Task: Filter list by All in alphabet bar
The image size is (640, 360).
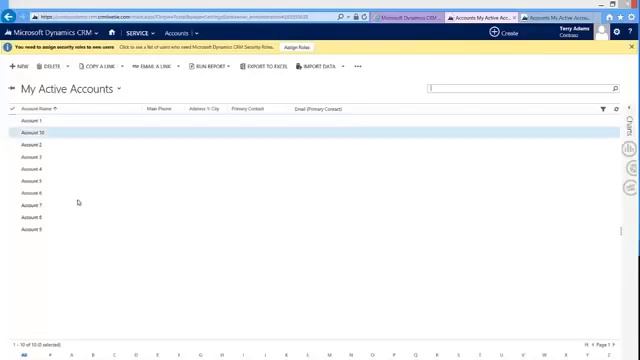Action: tap(24, 355)
